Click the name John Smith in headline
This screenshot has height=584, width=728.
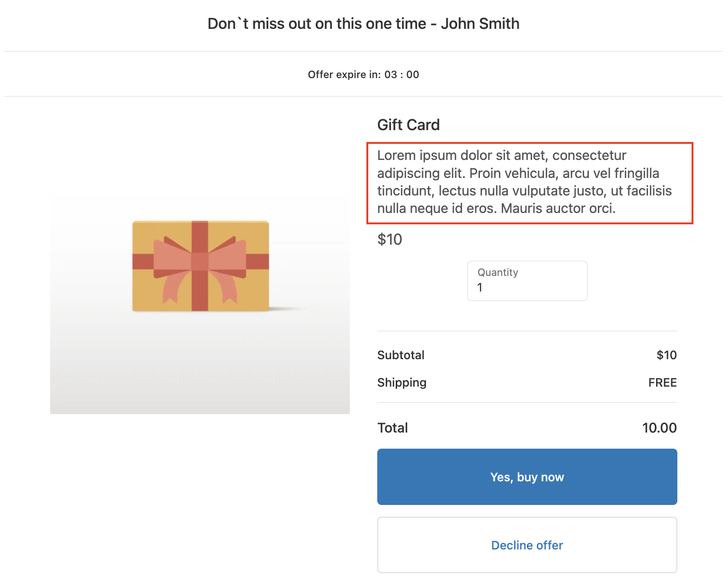click(x=480, y=24)
